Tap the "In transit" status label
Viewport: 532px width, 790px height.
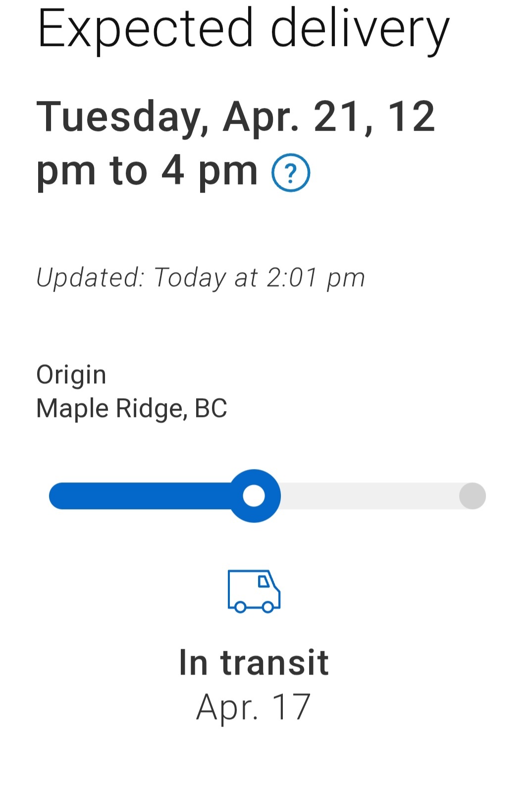pyautogui.click(x=254, y=662)
